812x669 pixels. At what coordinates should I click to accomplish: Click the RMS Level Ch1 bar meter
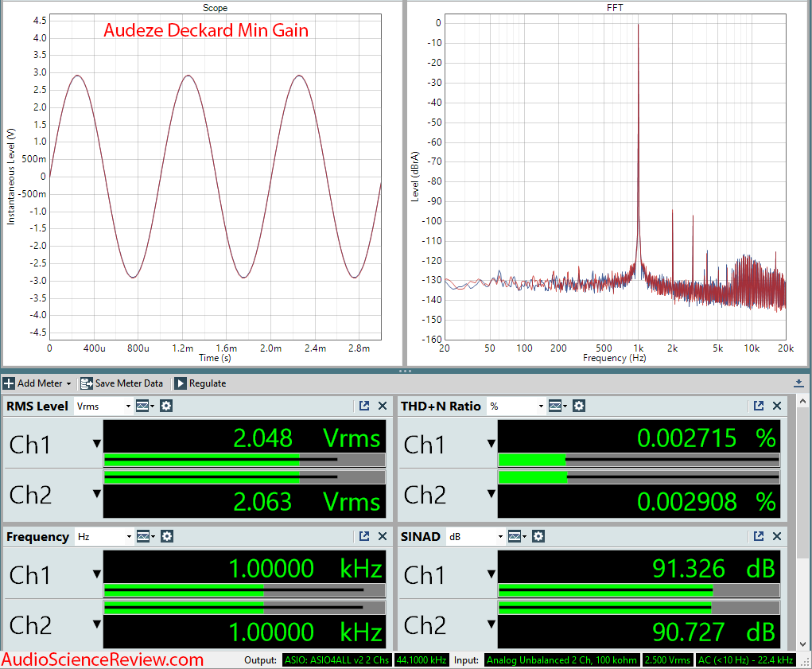click(244, 459)
